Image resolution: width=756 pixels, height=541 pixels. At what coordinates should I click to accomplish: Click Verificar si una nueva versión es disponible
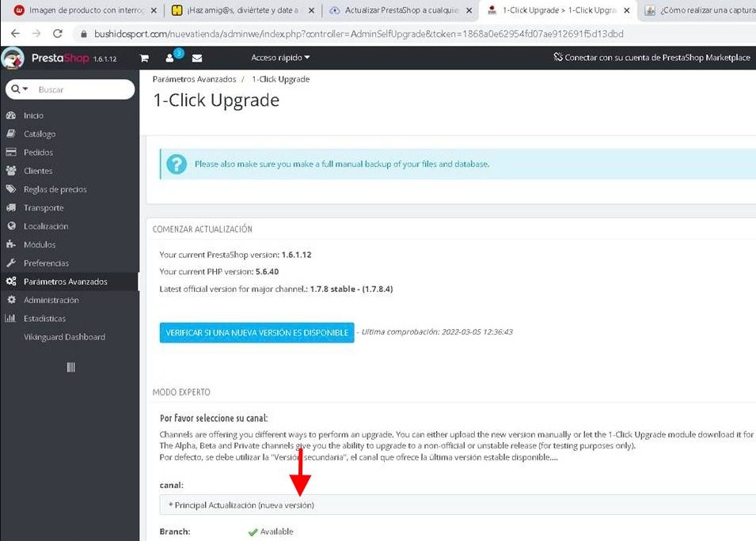pyautogui.click(x=257, y=333)
